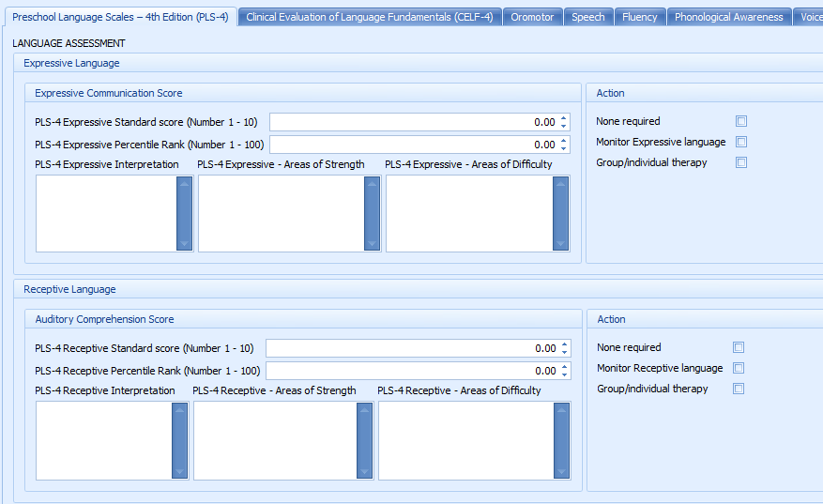Increase Expressive Standard score with up arrow

(564, 118)
